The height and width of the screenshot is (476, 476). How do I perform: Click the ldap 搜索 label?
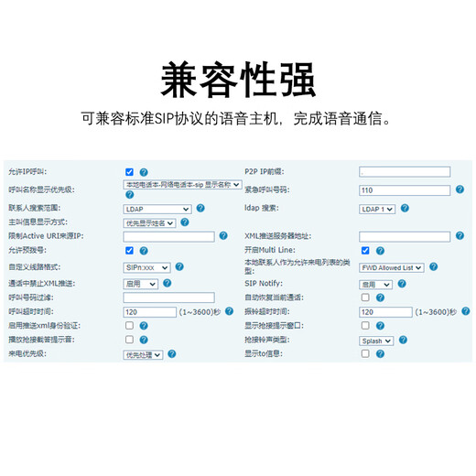[262, 208]
